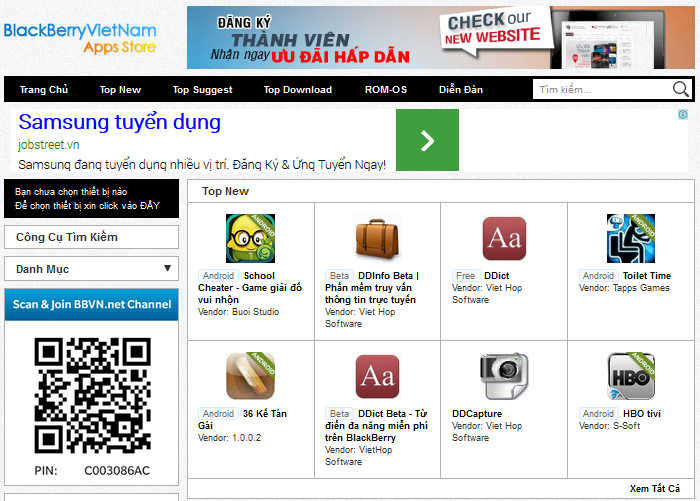Click the Toilet Time app icon
The height and width of the screenshot is (501, 700).
point(630,238)
